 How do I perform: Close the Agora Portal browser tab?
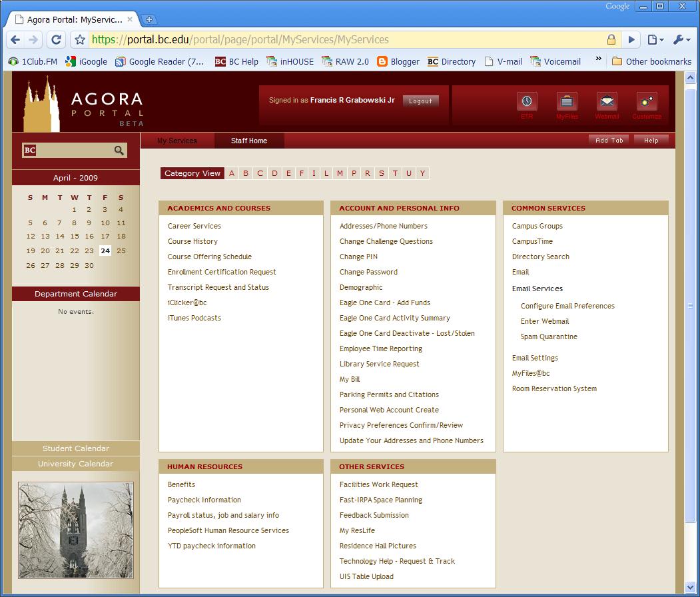[130, 19]
